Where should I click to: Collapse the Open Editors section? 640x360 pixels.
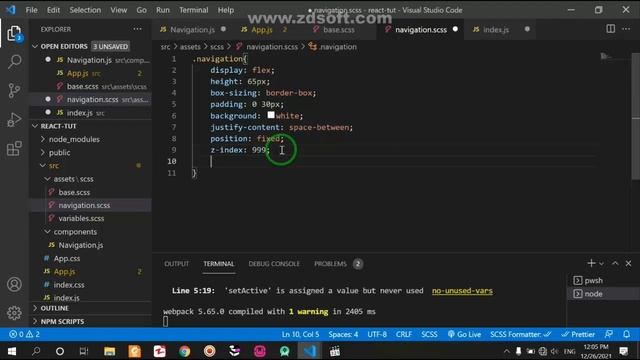coord(35,47)
